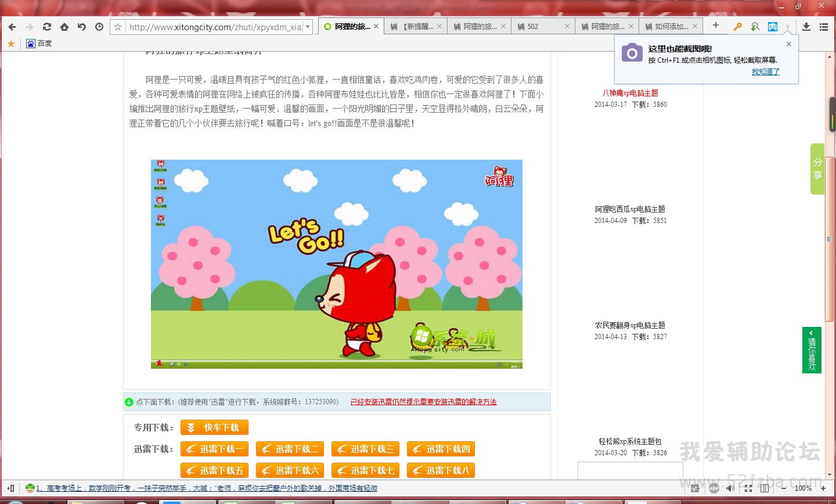
Task: Click the browser back arrow
Action: coord(12,27)
